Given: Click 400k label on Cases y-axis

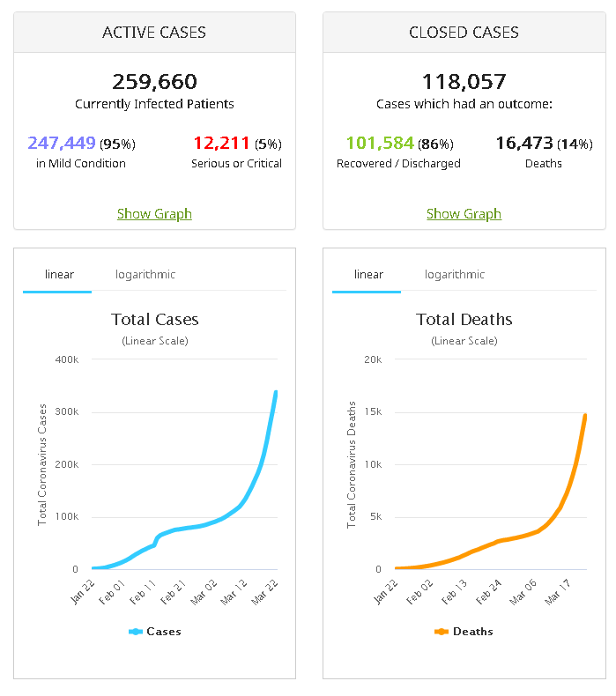Looking at the screenshot, I should click(67, 359).
